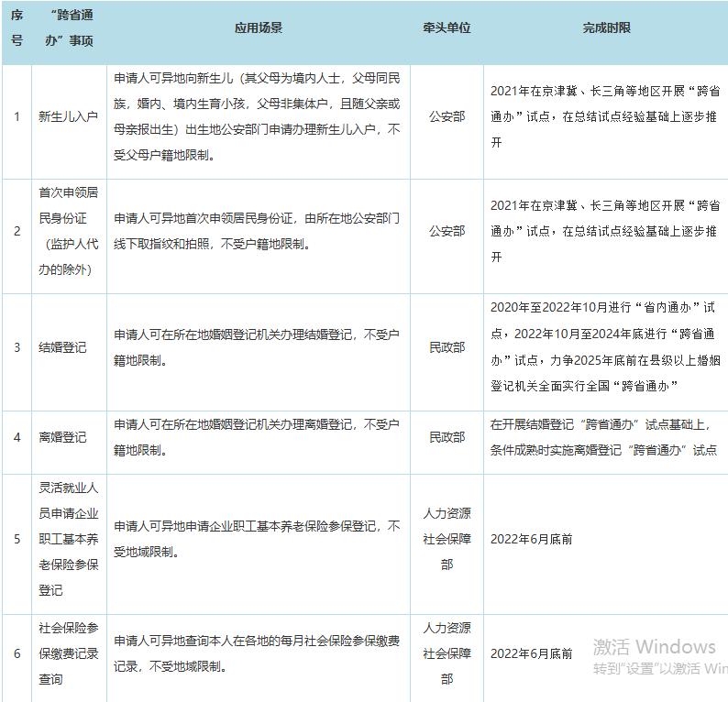Click 2022年6月底前 in row 5

coord(531,539)
